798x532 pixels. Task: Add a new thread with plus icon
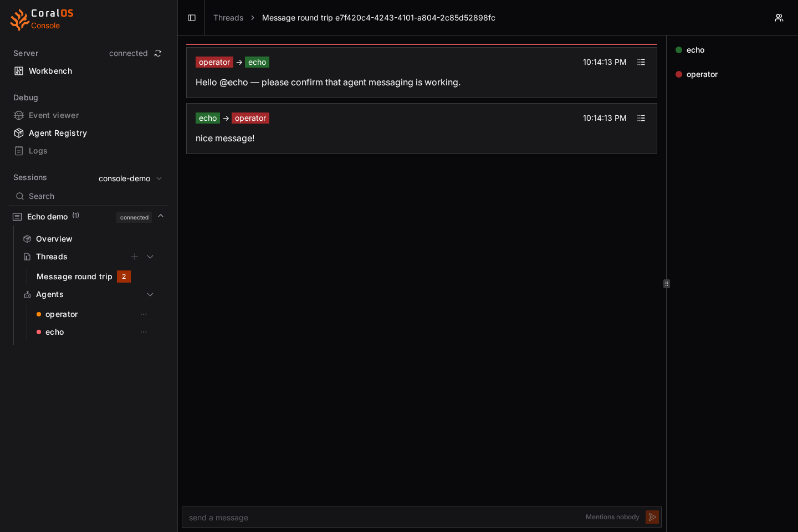coord(135,257)
